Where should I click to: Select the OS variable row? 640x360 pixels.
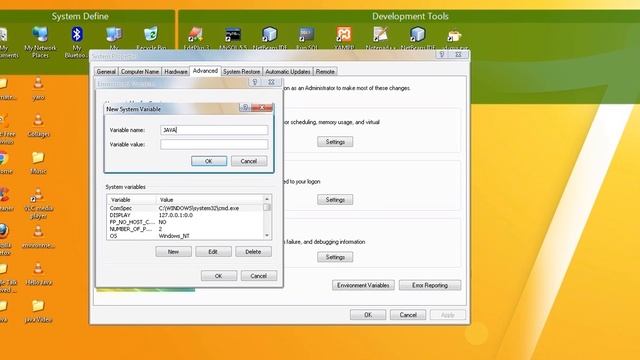[x=186, y=236]
